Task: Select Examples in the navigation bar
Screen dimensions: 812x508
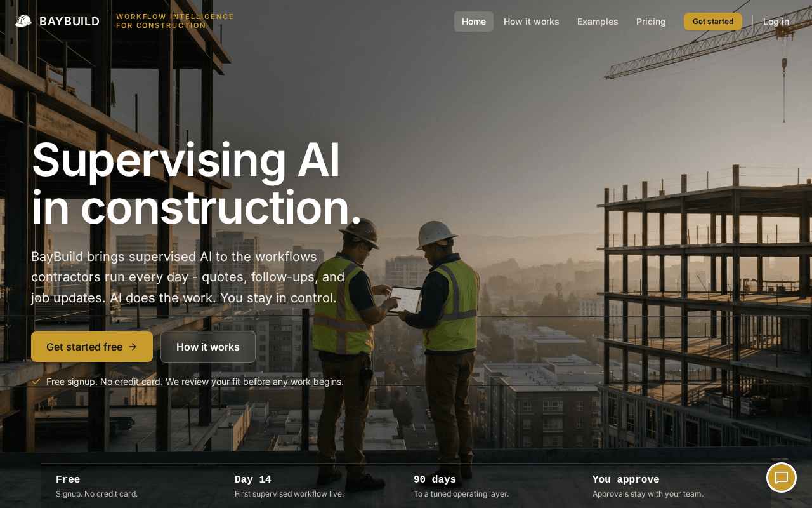Action: pos(598,22)
